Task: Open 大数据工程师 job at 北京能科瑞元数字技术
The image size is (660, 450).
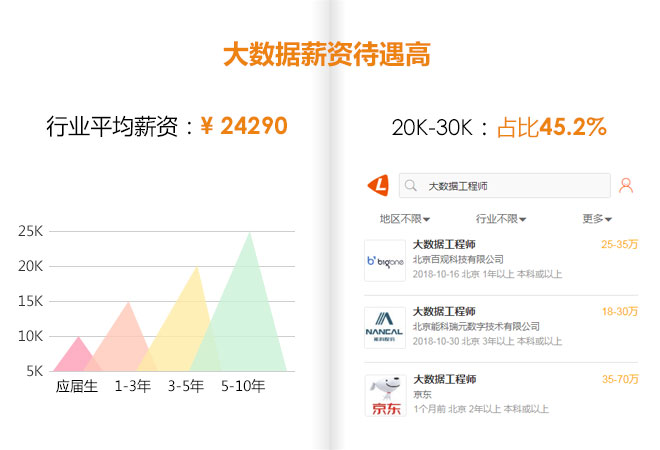Action: (x=444, y=311)
